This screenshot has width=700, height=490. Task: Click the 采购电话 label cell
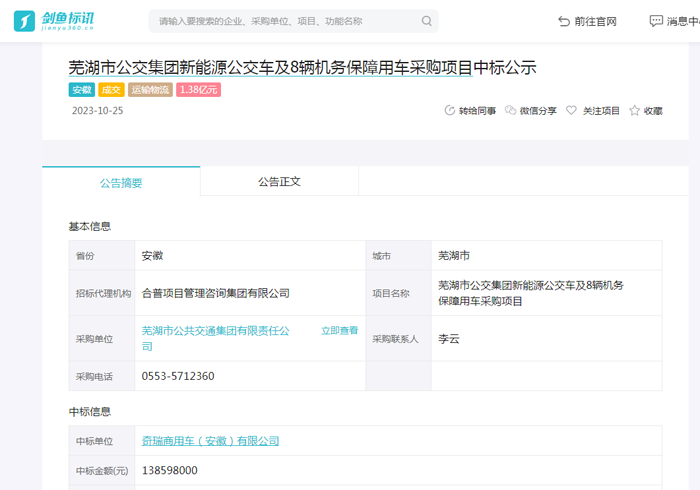click(102, 376)
